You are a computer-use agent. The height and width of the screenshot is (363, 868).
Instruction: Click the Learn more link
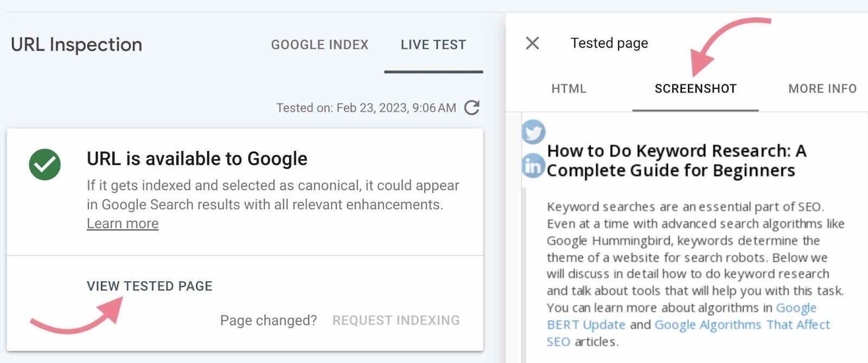(x=123, y=223)
